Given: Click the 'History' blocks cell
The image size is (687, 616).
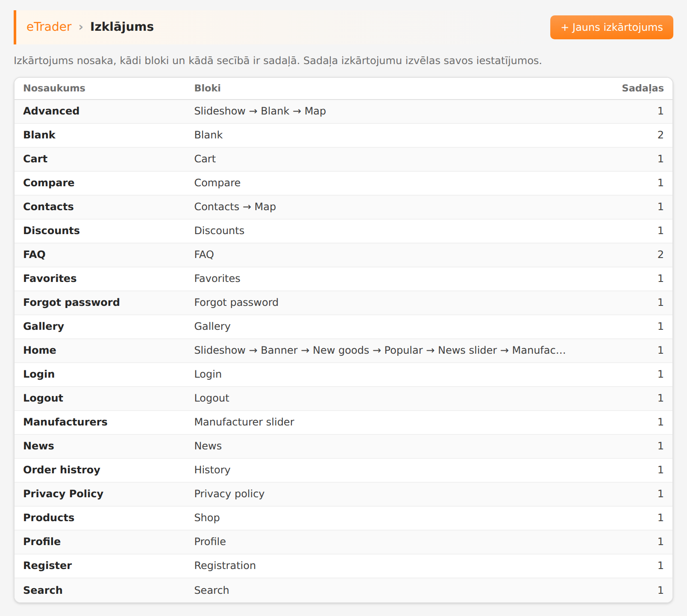Looking at the screenshot, I should 212,470.
